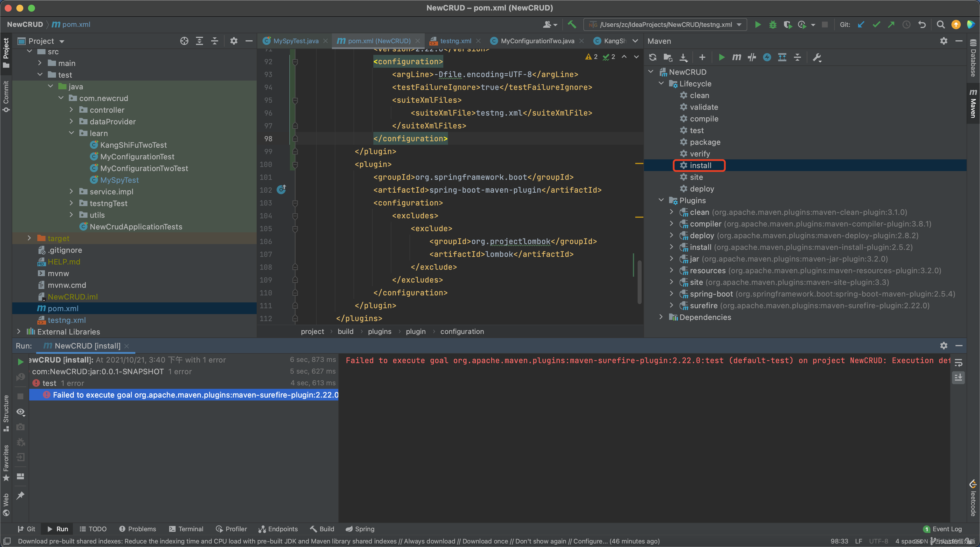
Task: Debug the current run configuration
Action: point(773,24)
